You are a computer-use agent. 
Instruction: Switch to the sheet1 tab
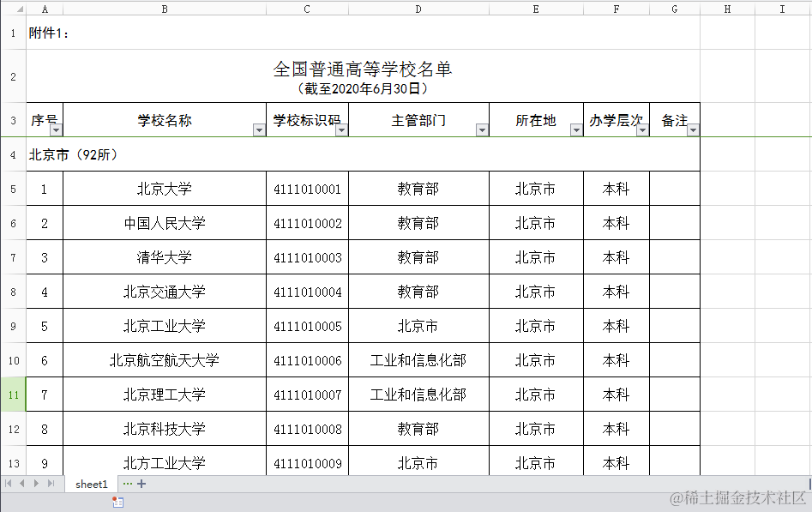click(x=92, y=484)
